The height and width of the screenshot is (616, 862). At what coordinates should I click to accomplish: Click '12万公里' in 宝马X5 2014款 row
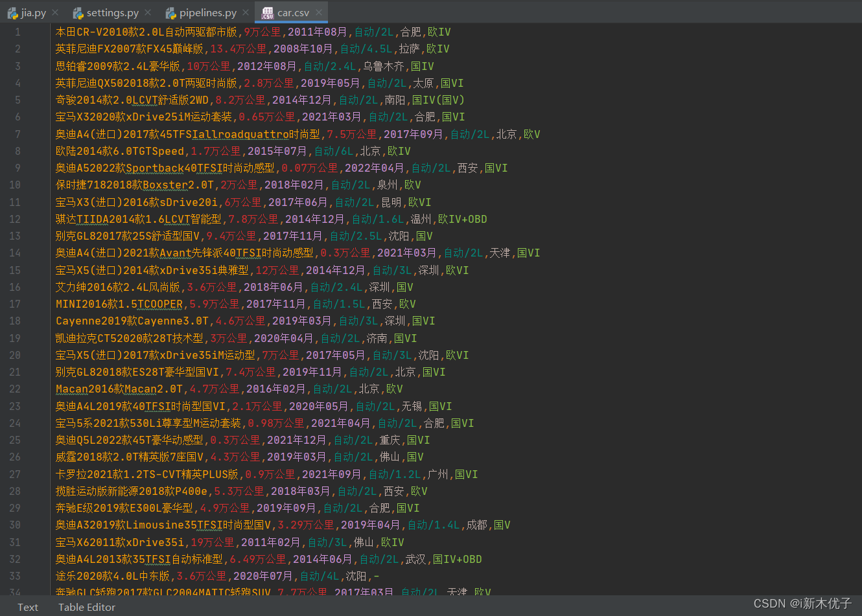point(277,270)
